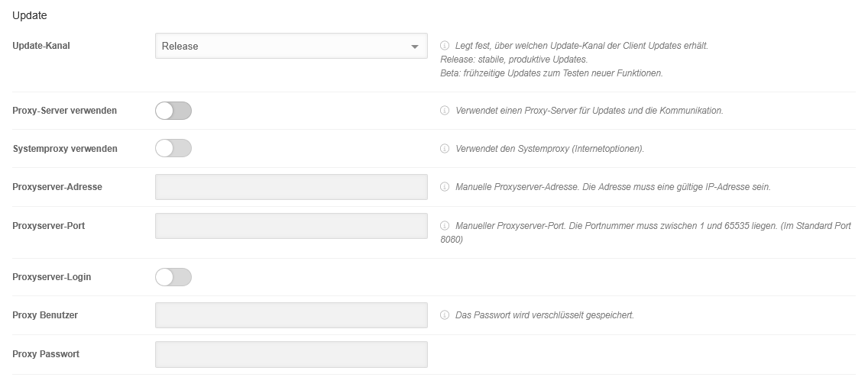The image size is (868, 387).
Task: Click the Proxy Passwort label text
Action: [46, 354]
